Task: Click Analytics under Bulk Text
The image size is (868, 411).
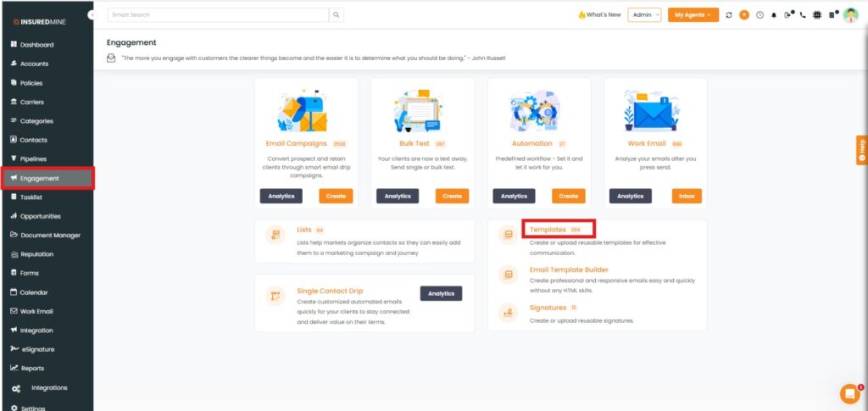Action: tap(398, 196)
